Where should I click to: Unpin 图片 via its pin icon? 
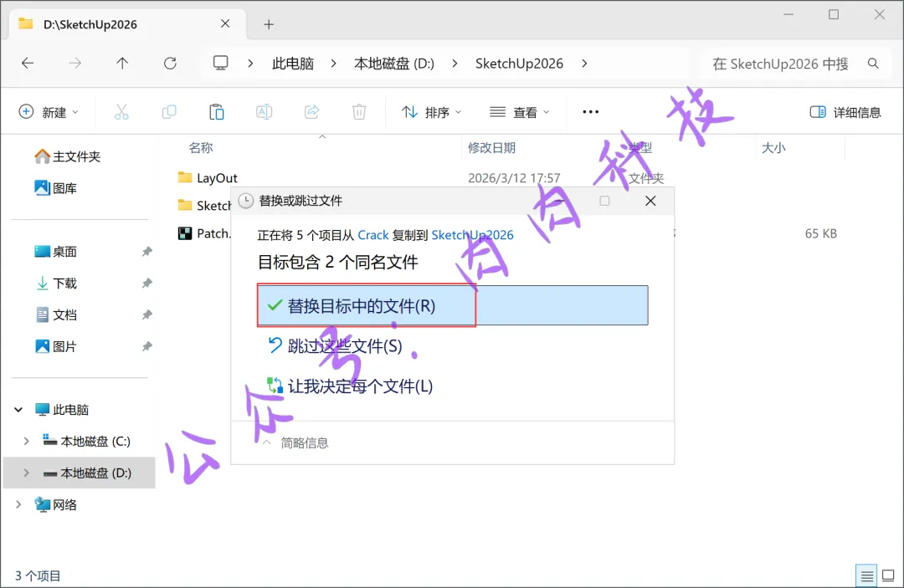tap(147, 347)
